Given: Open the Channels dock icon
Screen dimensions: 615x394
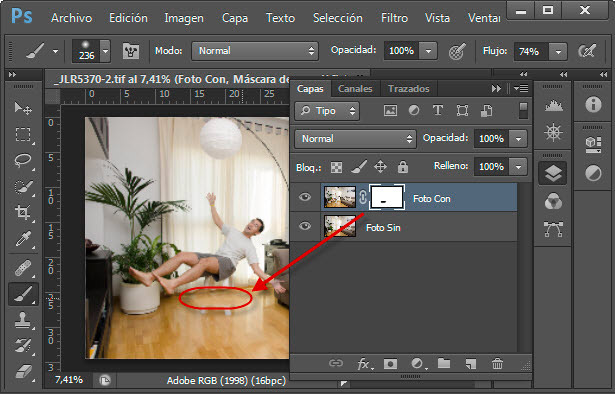Looking at the screenshot, I should click(x=553, y=202).
